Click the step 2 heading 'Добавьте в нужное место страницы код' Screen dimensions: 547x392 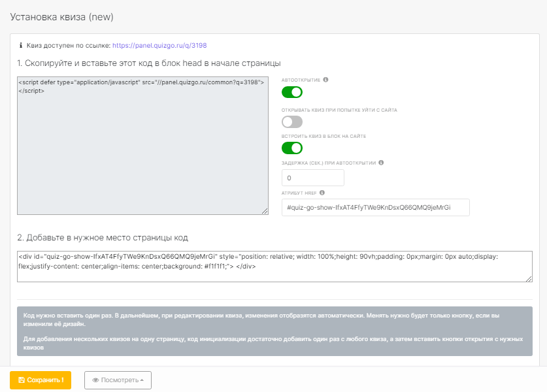point(103,238)
